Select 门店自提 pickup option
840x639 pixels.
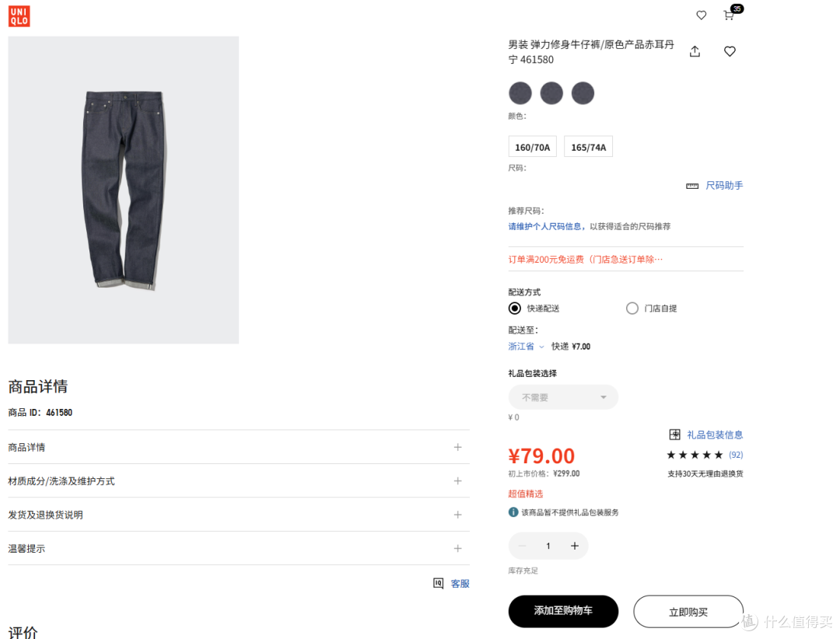tap(632, 309)
